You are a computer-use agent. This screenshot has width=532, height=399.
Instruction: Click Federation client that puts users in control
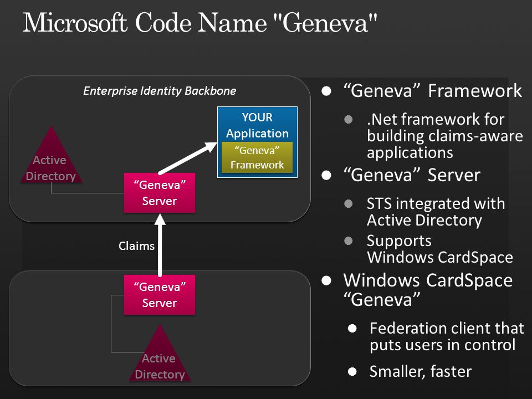click(x=447, y=336)
